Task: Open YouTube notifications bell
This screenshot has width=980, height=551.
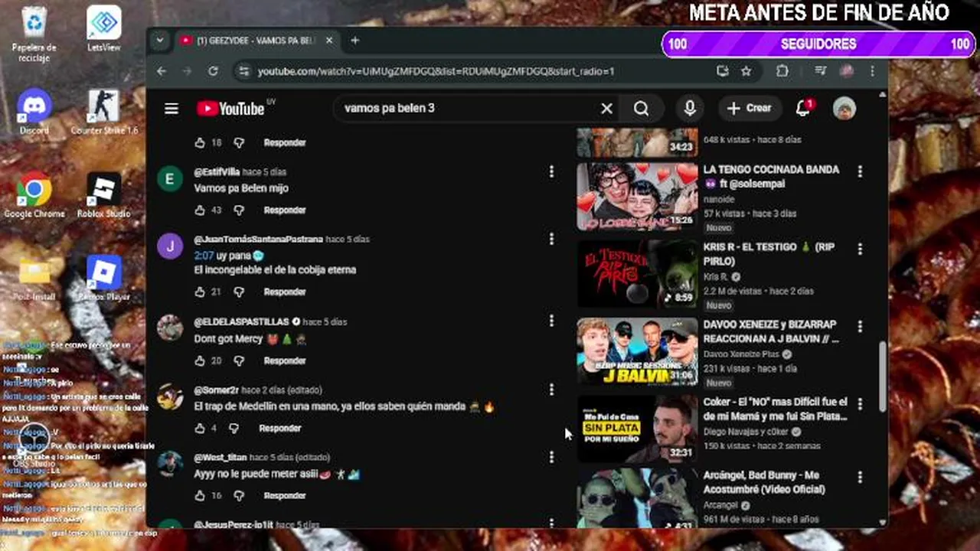Action: coord(802,109)
